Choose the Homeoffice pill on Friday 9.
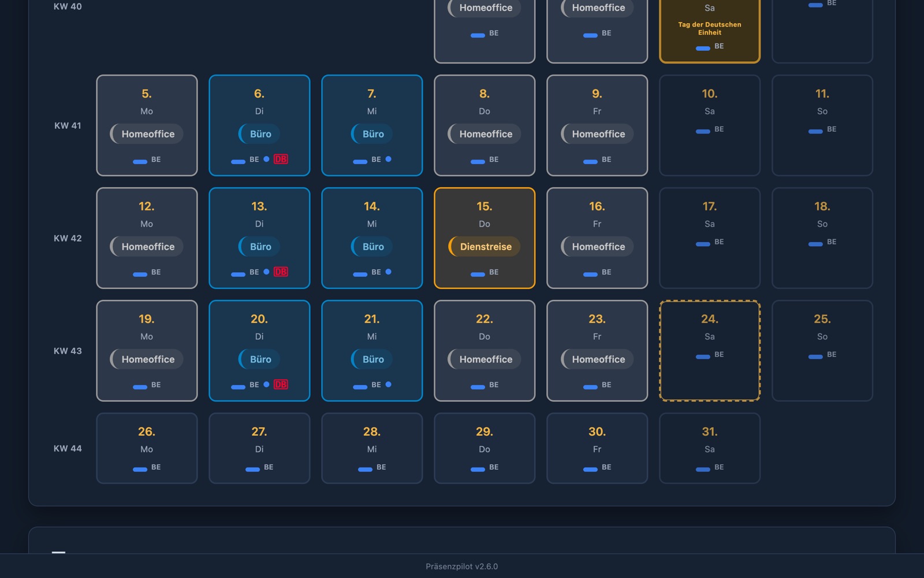 click(597, 134)
